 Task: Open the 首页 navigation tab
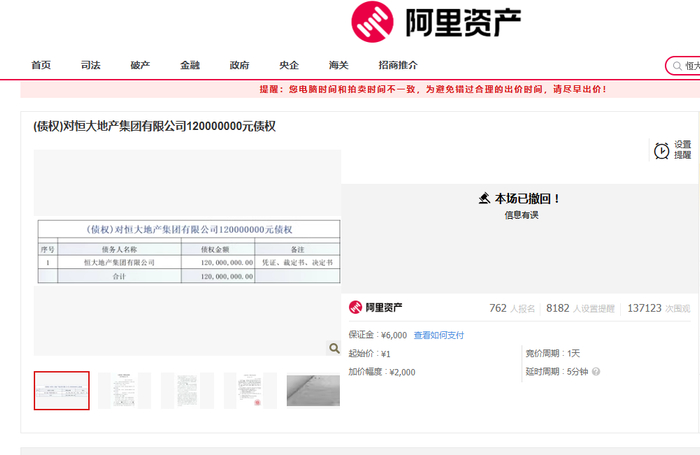tap(41, 65)
